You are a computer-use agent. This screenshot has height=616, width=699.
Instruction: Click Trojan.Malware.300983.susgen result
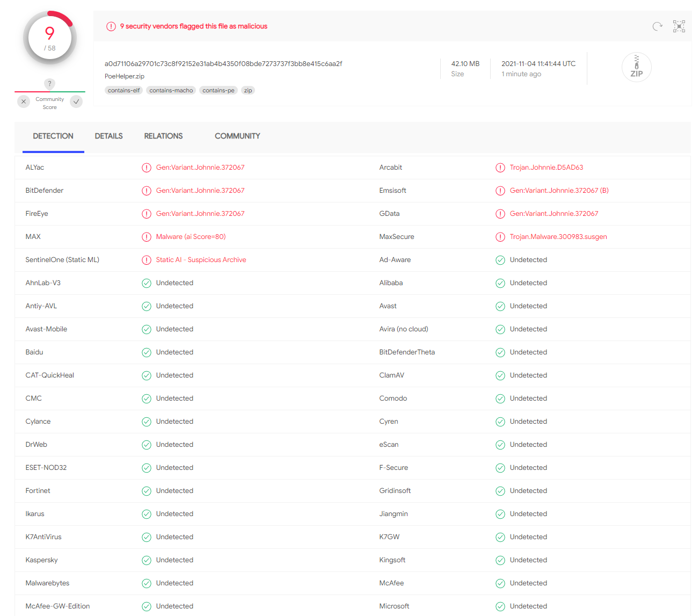558,237
